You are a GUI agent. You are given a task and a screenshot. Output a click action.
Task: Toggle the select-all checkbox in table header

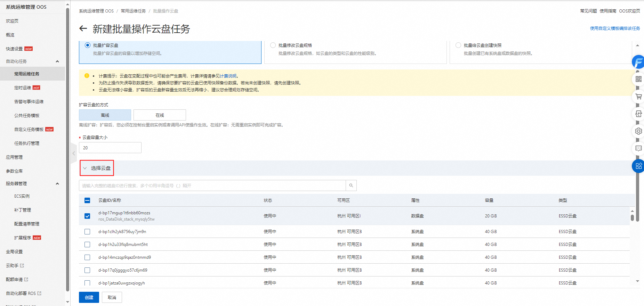click(87, 200)
